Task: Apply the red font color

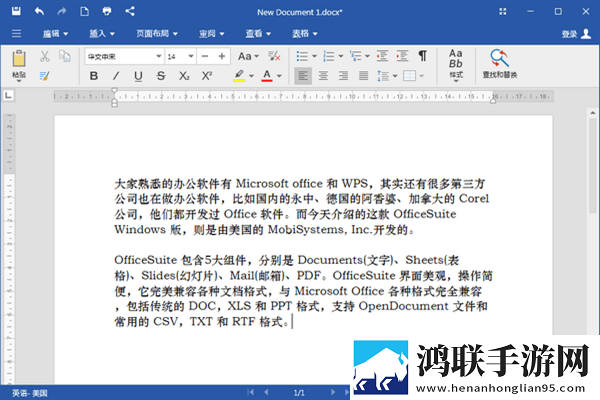Action: pos(267,75)
